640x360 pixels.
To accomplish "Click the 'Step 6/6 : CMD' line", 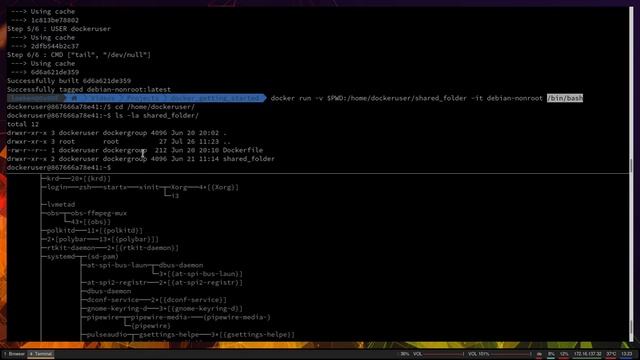I will click(x=79, y=55).
